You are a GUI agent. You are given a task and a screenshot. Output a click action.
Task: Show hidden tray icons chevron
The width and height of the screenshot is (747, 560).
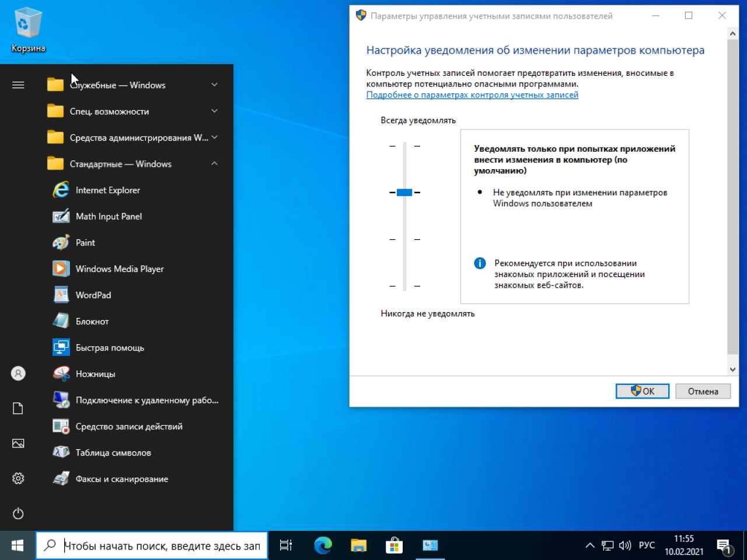point(590,545)
